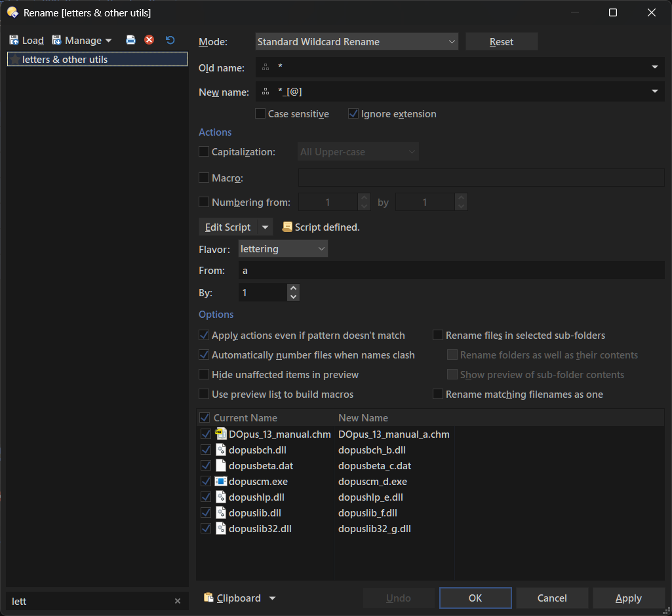The height and width of the screenshot is (616, 672).
Task: Click into the From text field
Action: click(x=451, y=270)
